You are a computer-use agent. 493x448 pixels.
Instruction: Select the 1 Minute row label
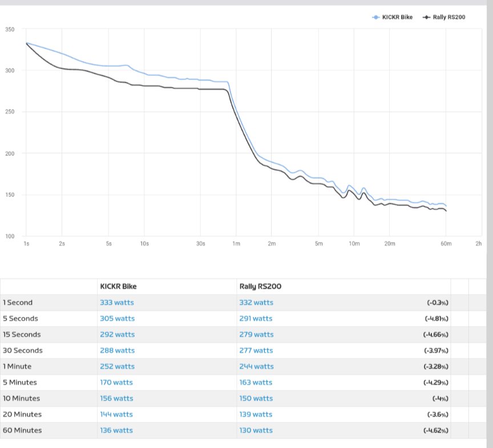click(x=17, y=366)
